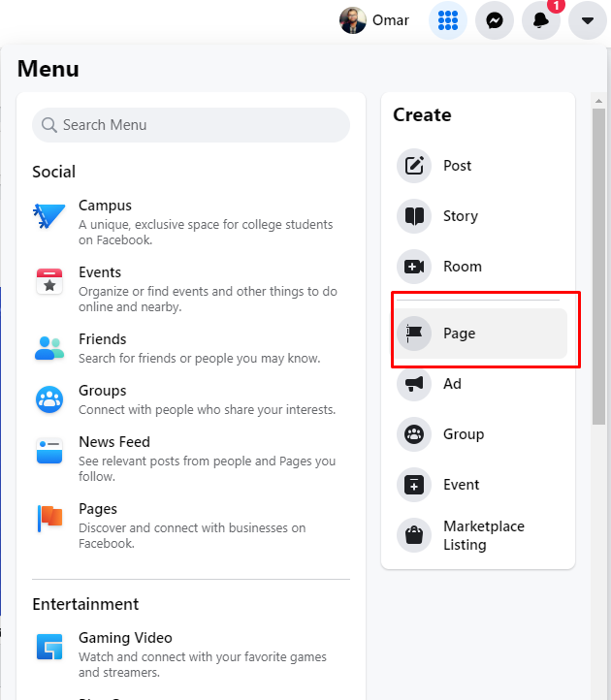Screen dimensions: 611x700
Task: Click "A unique, exclusive space" Campus description
Action: pyautogui.click(x=206, y=232)
